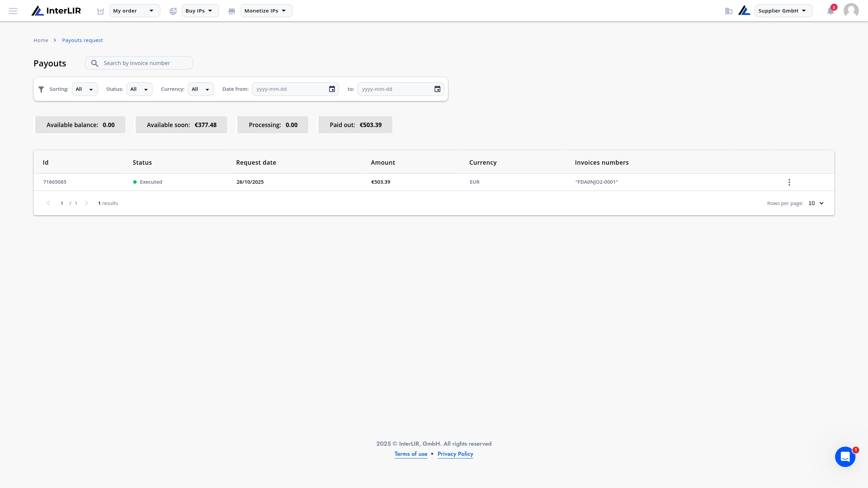Expand the My order dropdown
This screenshot has width=868, height=488.
(x=135, y=11)
